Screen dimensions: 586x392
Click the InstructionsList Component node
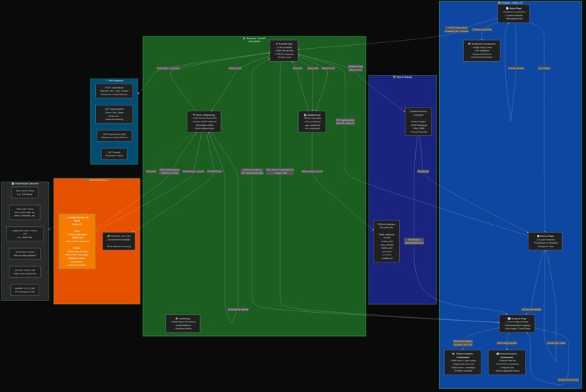click(x=507, y=362)
